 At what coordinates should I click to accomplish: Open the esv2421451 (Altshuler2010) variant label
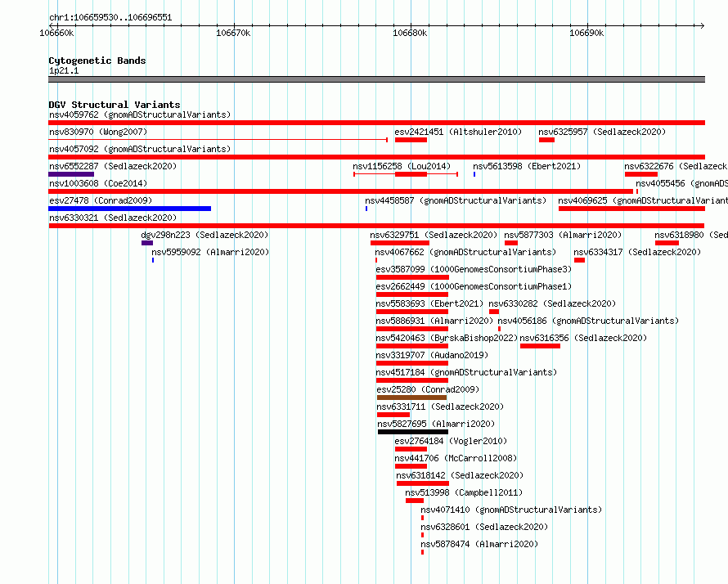click(x=458, y=132)
